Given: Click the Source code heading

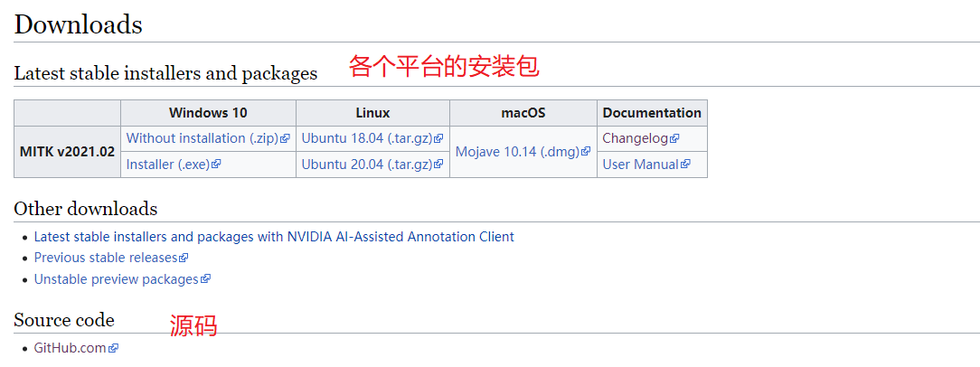Looking at the screenshot, I should point(64,320).
